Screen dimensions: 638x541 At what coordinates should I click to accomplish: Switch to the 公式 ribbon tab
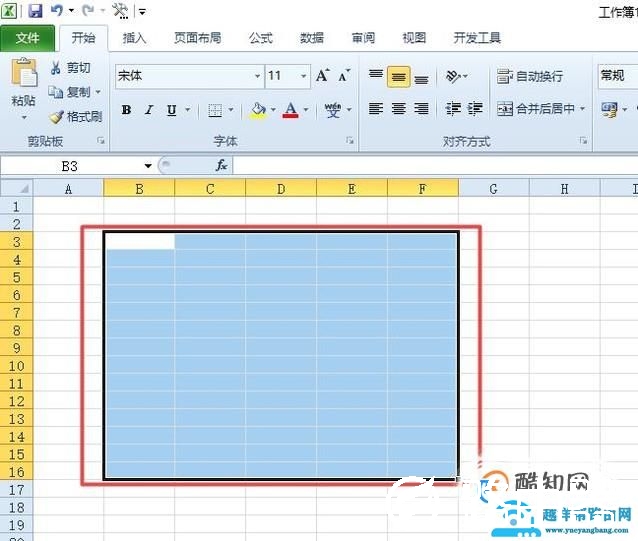(261, 38)
